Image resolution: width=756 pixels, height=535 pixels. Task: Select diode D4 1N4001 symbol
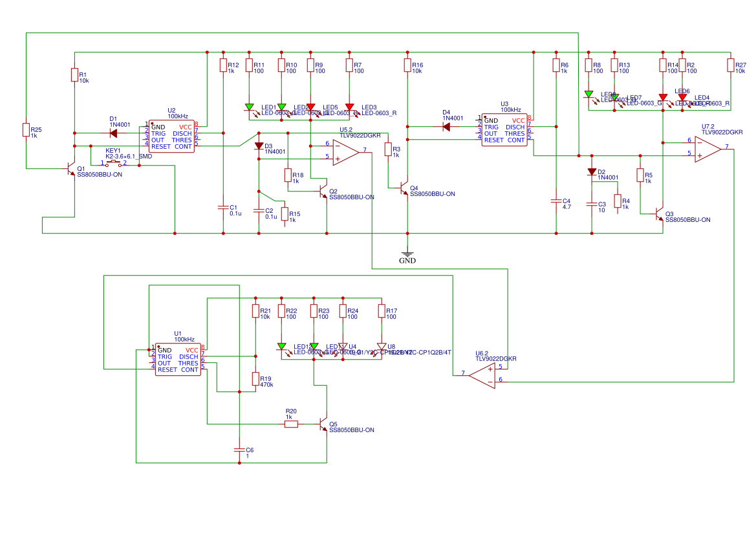tap(446, 127)
